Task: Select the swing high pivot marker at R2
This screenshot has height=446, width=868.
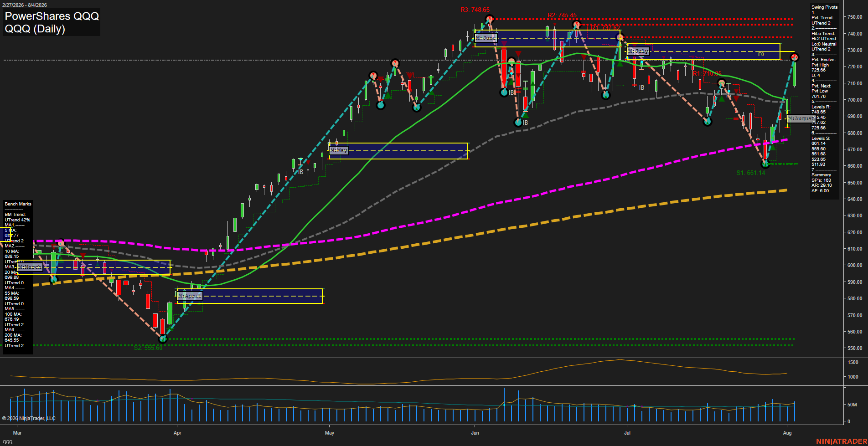Action: click(577, 25)
